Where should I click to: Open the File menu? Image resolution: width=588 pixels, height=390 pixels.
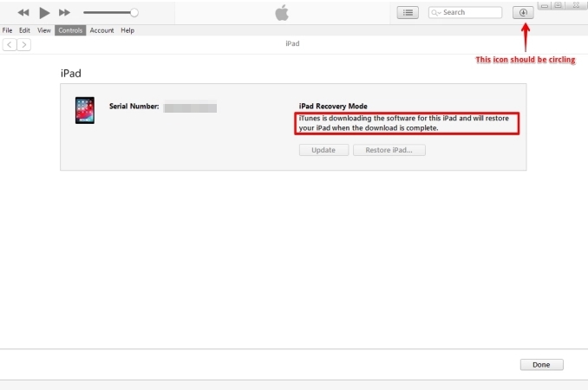7,30
